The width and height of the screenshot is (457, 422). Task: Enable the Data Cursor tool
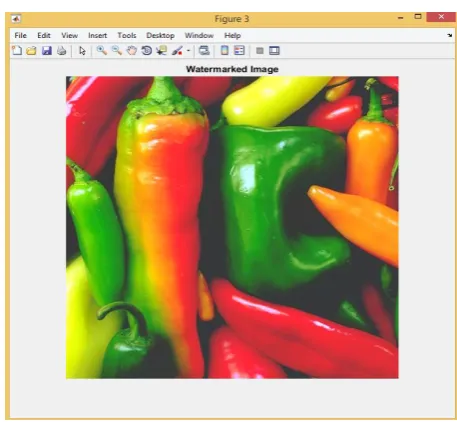point(162,51)
